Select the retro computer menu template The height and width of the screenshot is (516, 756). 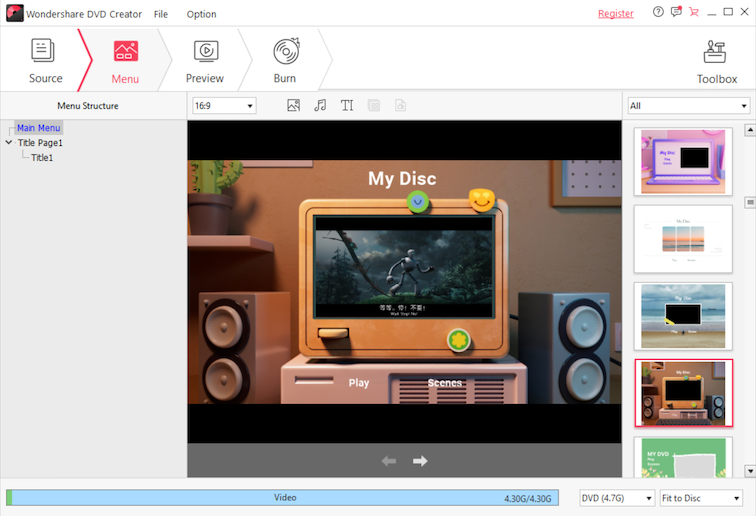click(x=684, y=393)
